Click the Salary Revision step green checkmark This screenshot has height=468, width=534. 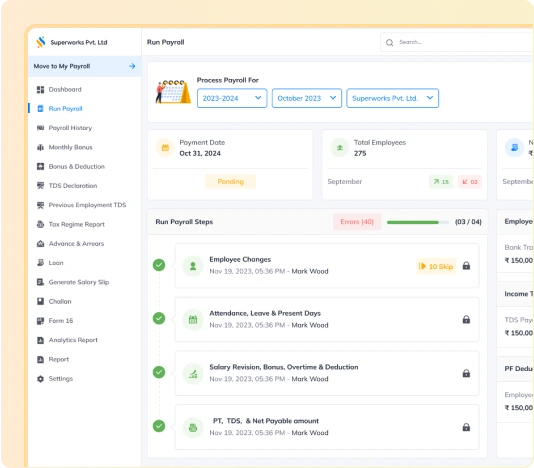click(159, 372)
